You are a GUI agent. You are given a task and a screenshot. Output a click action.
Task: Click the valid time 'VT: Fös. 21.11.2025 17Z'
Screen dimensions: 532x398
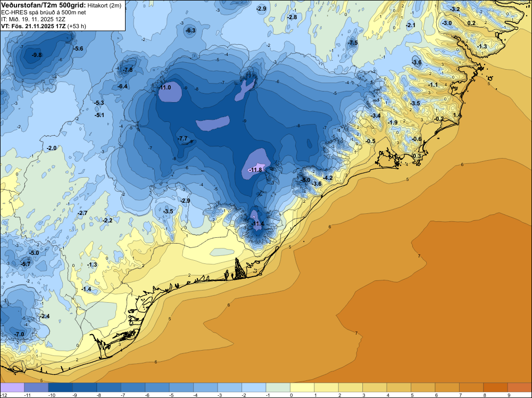click(x=34, y=26)
